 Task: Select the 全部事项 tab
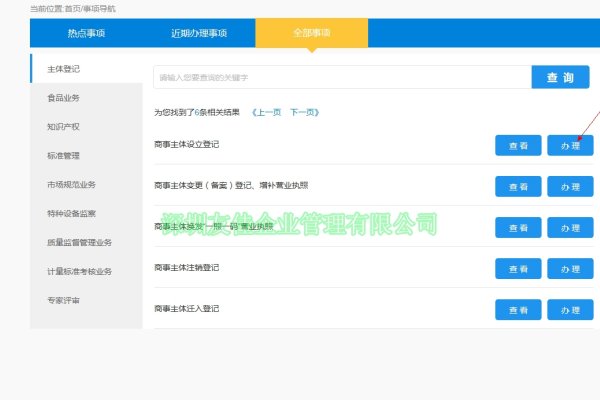[311, 33]
